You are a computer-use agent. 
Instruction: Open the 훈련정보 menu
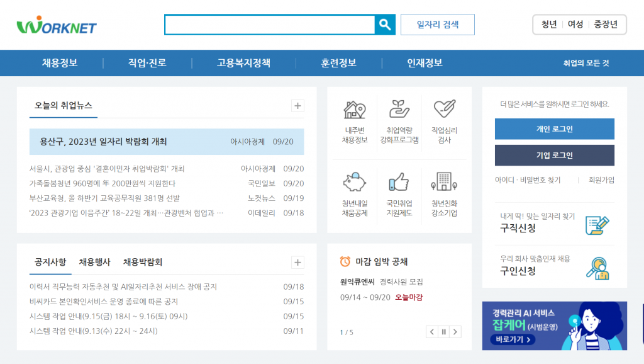338,63
